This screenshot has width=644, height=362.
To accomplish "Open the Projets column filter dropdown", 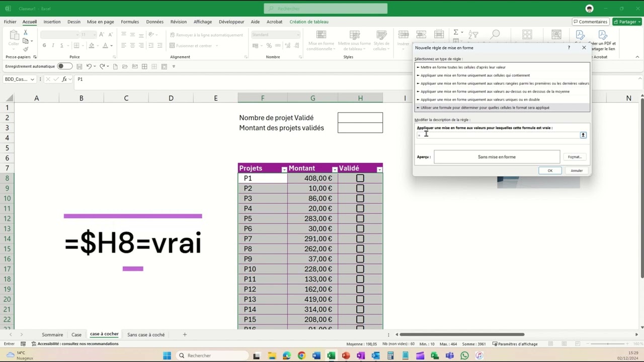I will (x=284, y=169).
